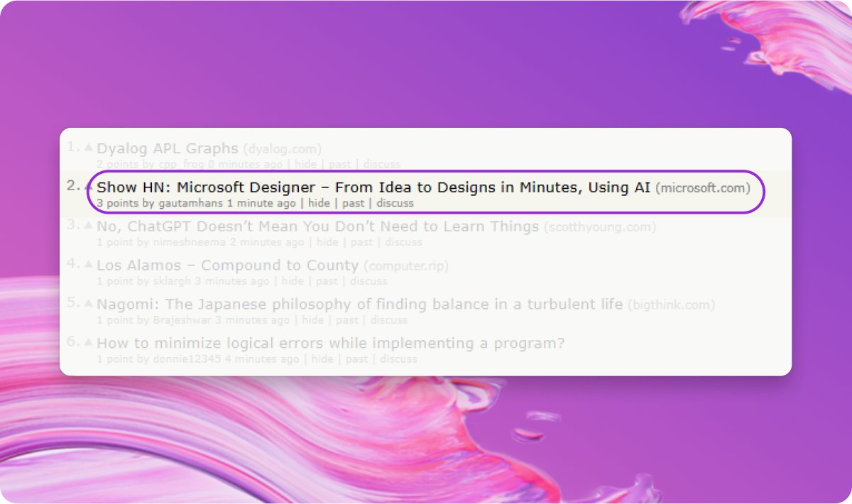Discuss the Microsoft Designer post
The height and width of the screenshot is (504, 852).
click(x=395, y=203)
